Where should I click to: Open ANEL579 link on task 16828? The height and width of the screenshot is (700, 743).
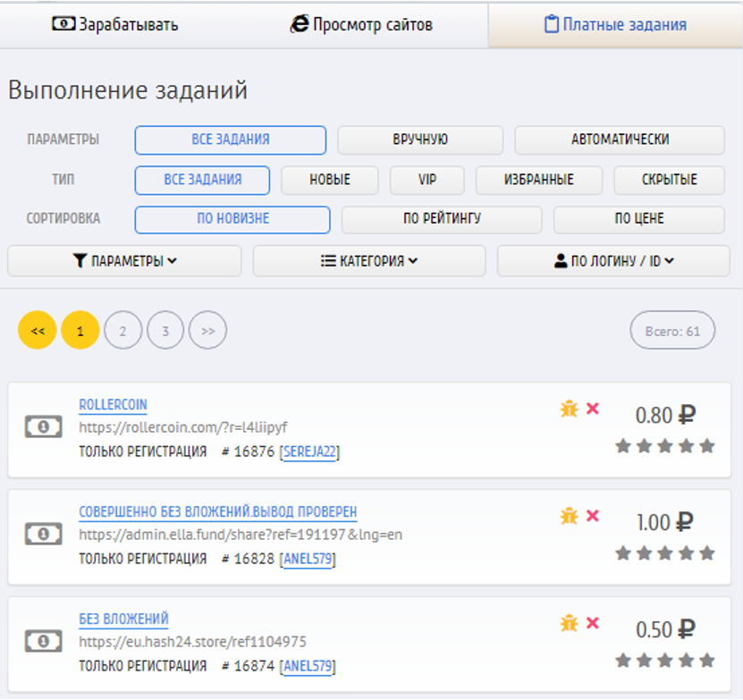[308, 559]
